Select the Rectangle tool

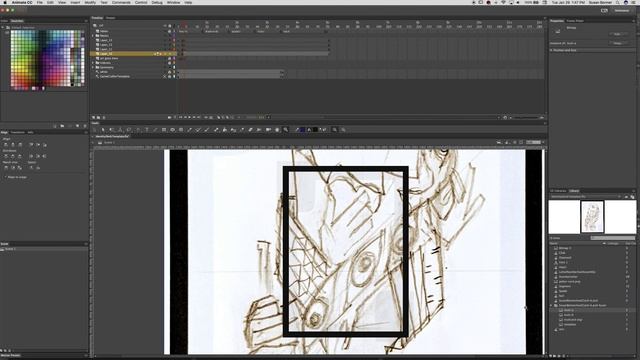[164, 130]
